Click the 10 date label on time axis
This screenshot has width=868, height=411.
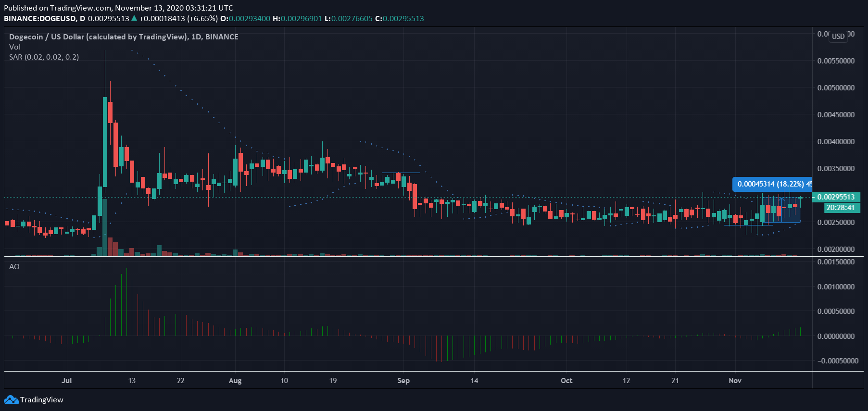click(x=284, y=380)
